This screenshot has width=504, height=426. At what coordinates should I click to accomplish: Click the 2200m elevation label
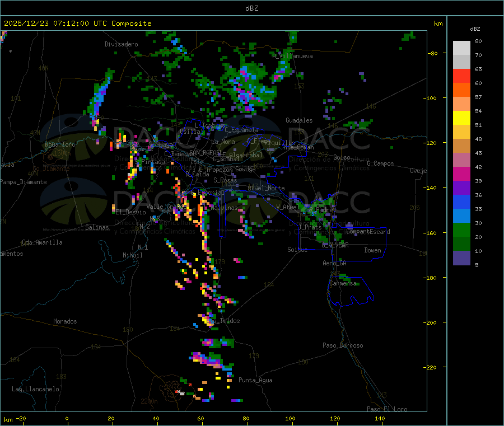(x=149, y=401)
